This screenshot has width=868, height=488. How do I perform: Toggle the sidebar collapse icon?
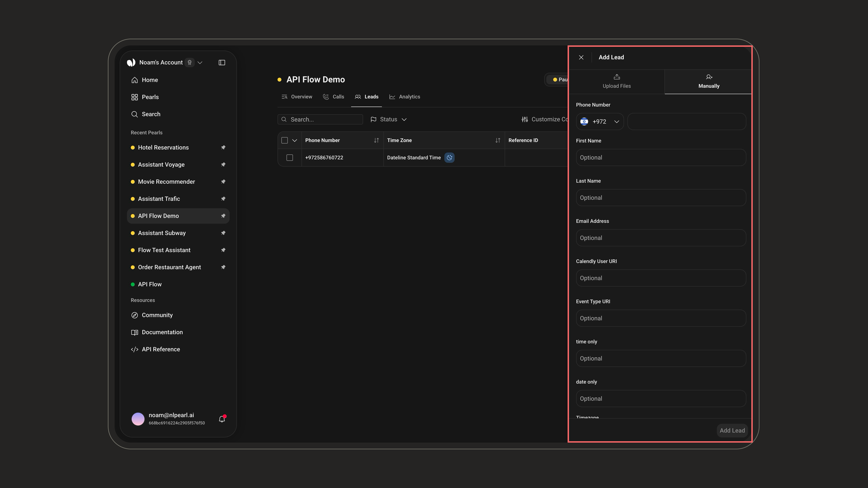click(x=222, y=63)
